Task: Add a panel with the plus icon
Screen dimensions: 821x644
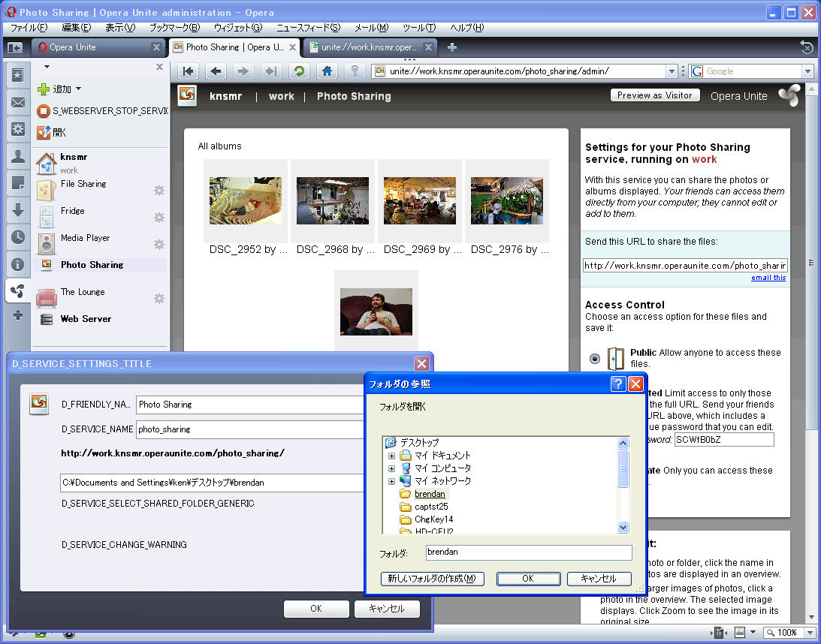Action: (x=18, y=315)
